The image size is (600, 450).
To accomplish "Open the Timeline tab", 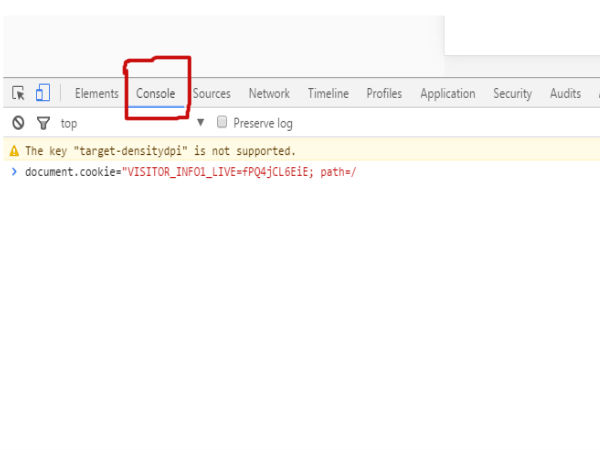I will coord(328,94).
